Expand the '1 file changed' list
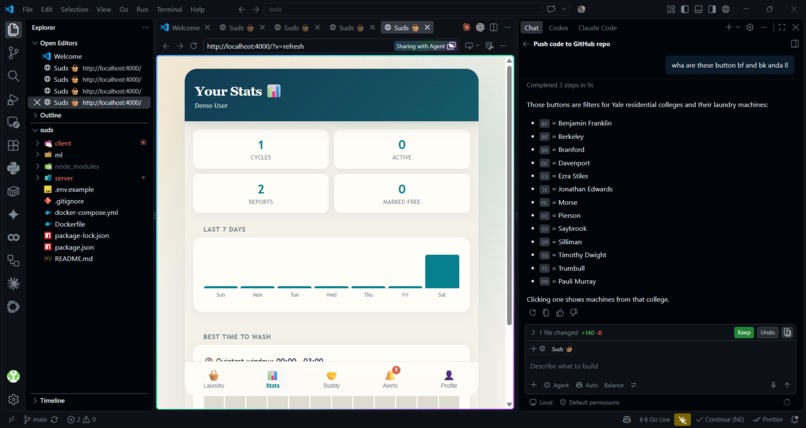Screen dimensions: 806x428 (x=533, y=332)
